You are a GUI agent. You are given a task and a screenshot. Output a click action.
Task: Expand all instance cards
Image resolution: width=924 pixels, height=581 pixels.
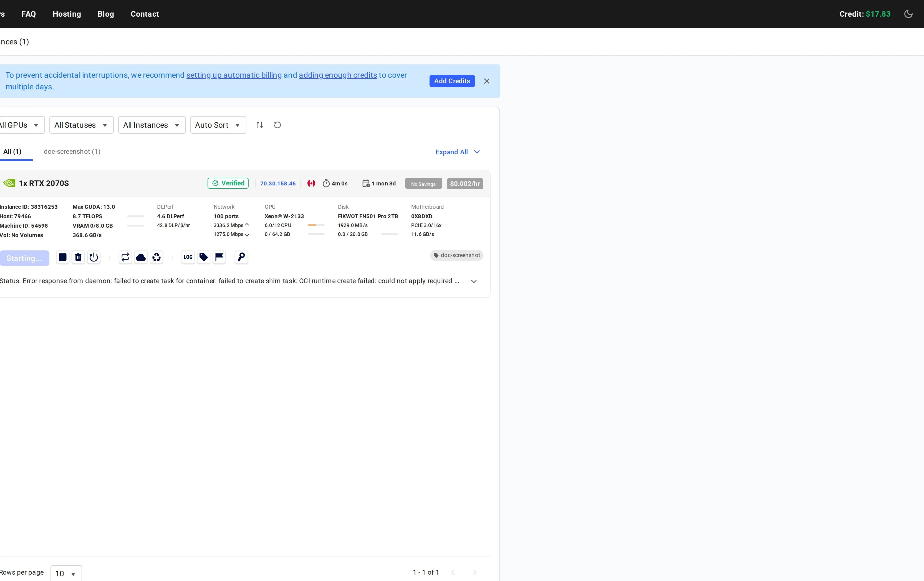point(457,152)
